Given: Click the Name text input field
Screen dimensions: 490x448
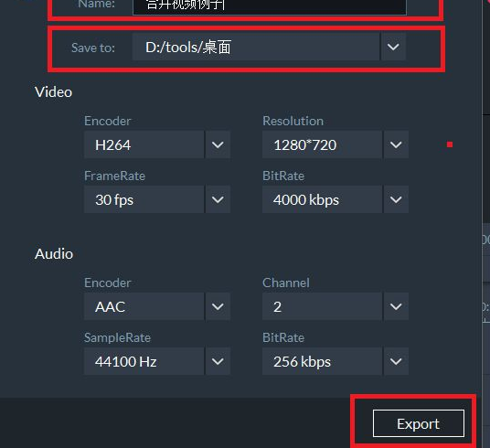Looking at the screenshot, I should (270, 6).
